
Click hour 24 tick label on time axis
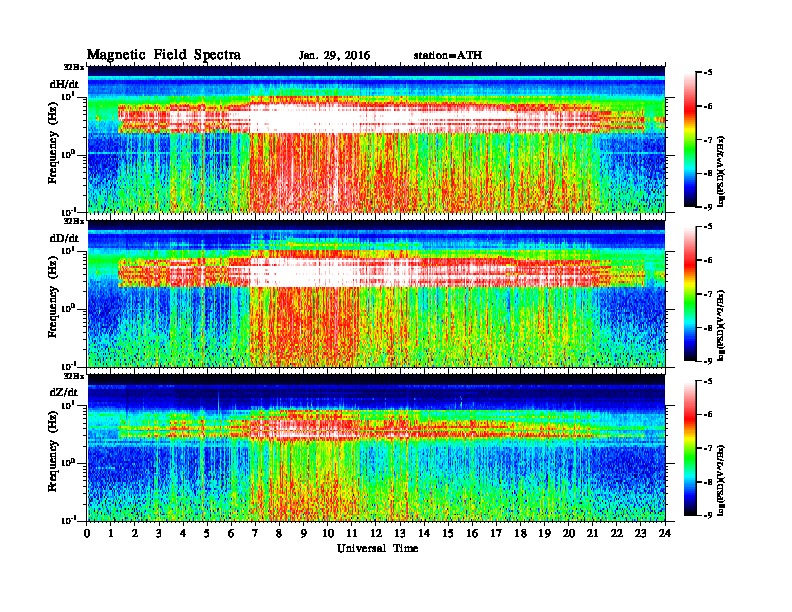(x=665, y=533)
